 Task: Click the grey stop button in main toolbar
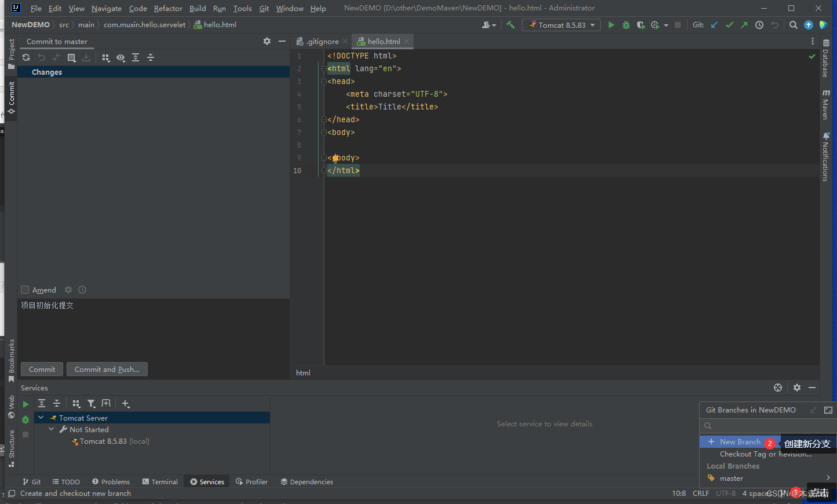[678, 25]
